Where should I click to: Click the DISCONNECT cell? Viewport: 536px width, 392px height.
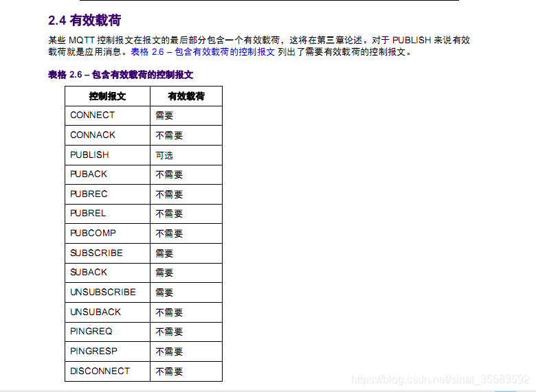pos(107,371)
